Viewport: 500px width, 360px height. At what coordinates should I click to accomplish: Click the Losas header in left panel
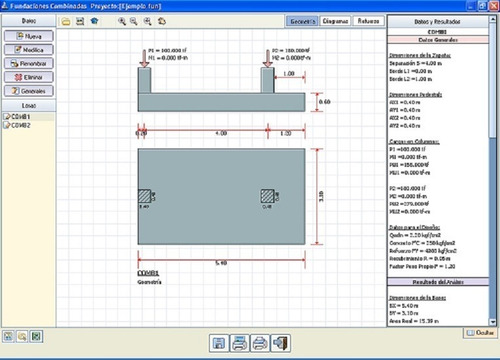29,106
